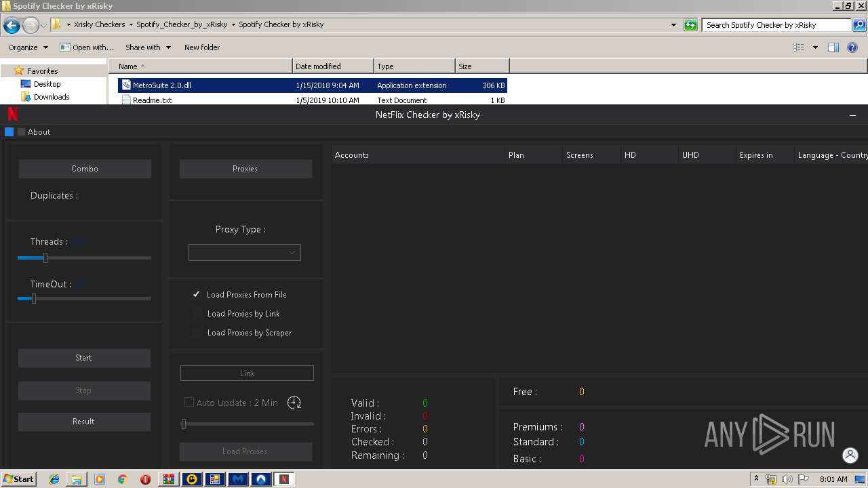Image resolution: width=868 pixels, height=488 pixels.
Task: Click Open with in Explorer toolbar
Action: tap(87, 47)
